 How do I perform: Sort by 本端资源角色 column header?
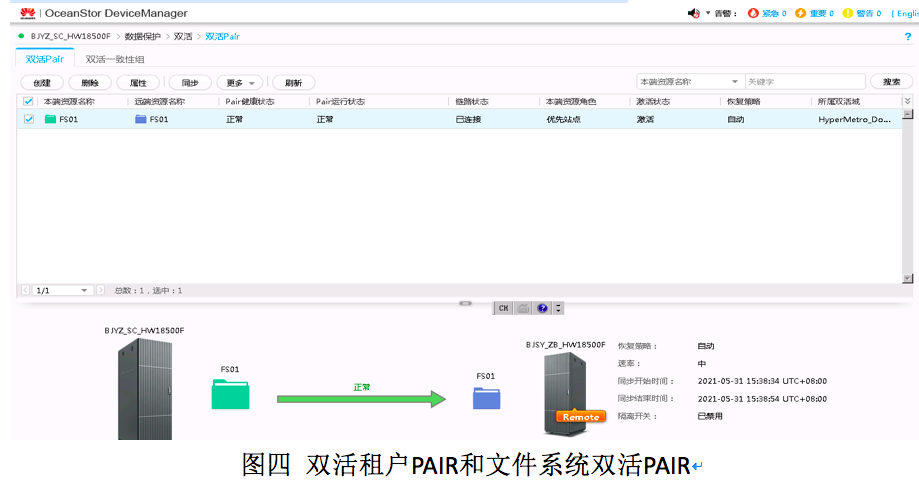coord(571,101)
